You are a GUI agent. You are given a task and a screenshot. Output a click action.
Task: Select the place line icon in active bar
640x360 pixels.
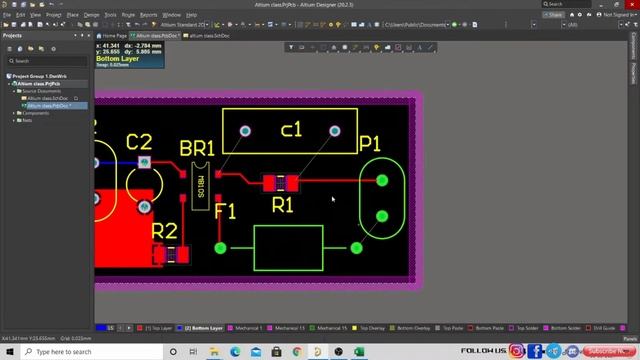coord(430,47)
